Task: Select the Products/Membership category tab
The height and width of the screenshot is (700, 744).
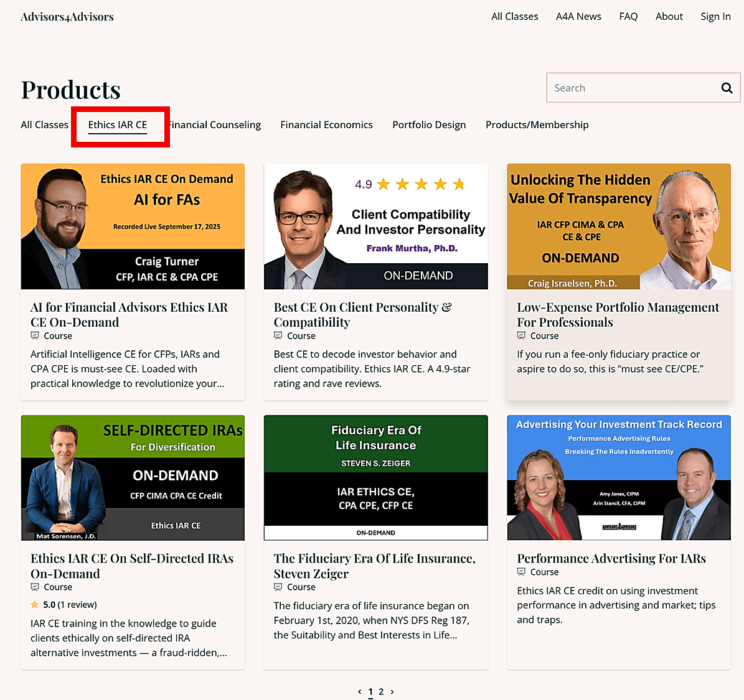Action: click(537, 125)
